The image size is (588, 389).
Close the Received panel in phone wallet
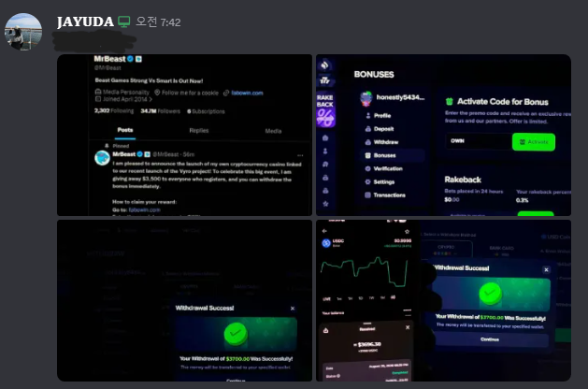coord(408,327)
